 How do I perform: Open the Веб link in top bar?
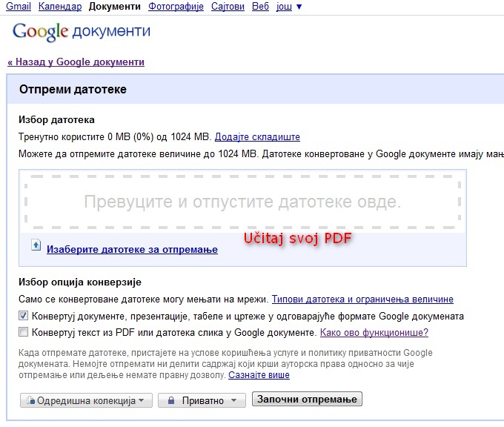(x=260, y=6)
